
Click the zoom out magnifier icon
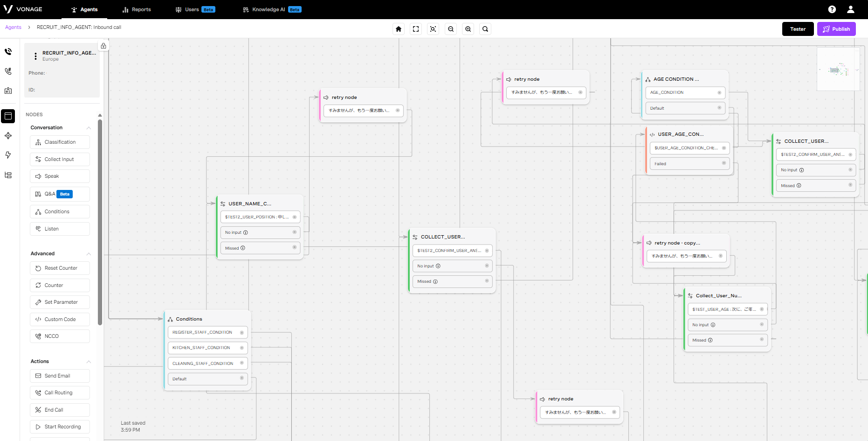451,29
